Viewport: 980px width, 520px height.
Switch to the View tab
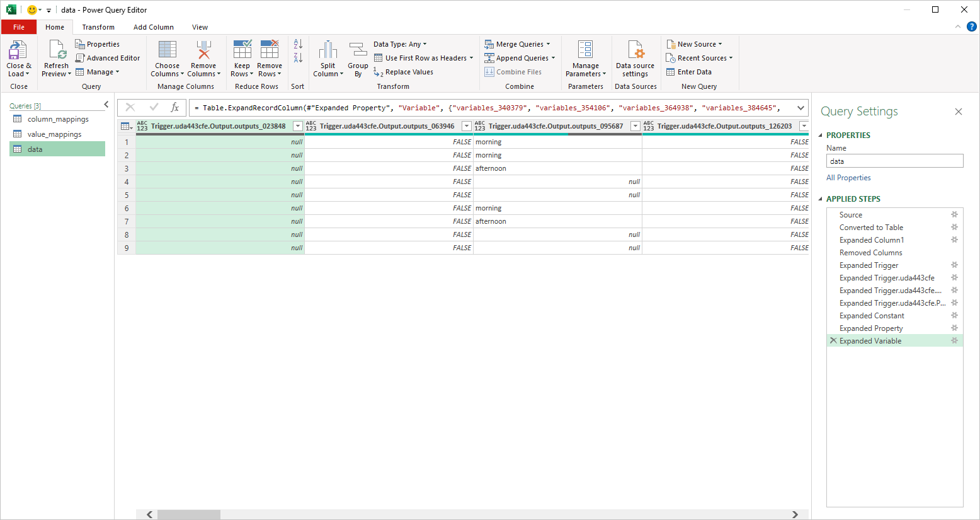coord(200,27)
